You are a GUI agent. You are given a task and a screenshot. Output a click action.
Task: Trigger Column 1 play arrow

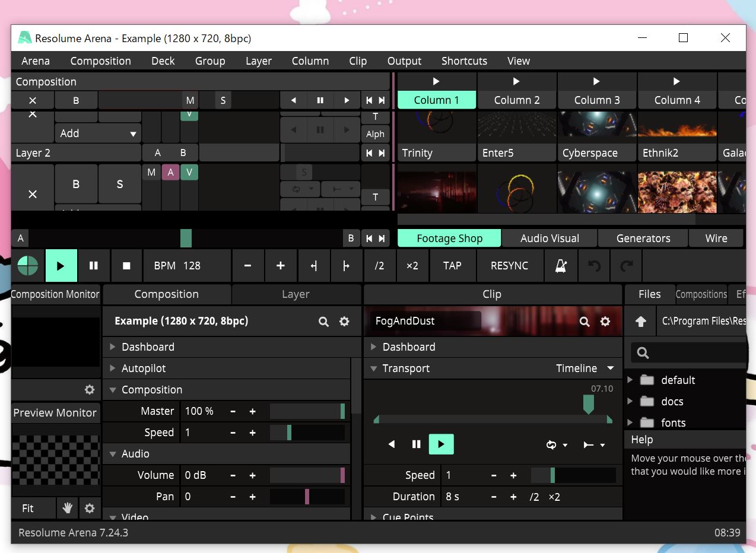coord(436,81)
